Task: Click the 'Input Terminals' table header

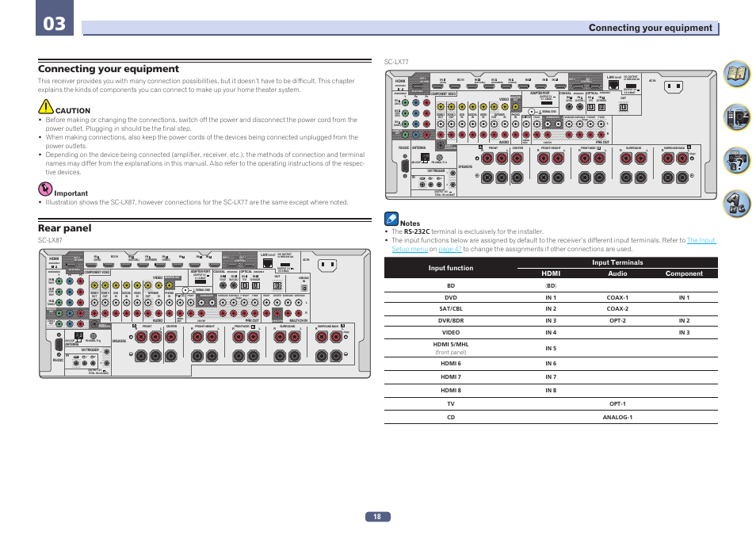Action: point(617,262)
